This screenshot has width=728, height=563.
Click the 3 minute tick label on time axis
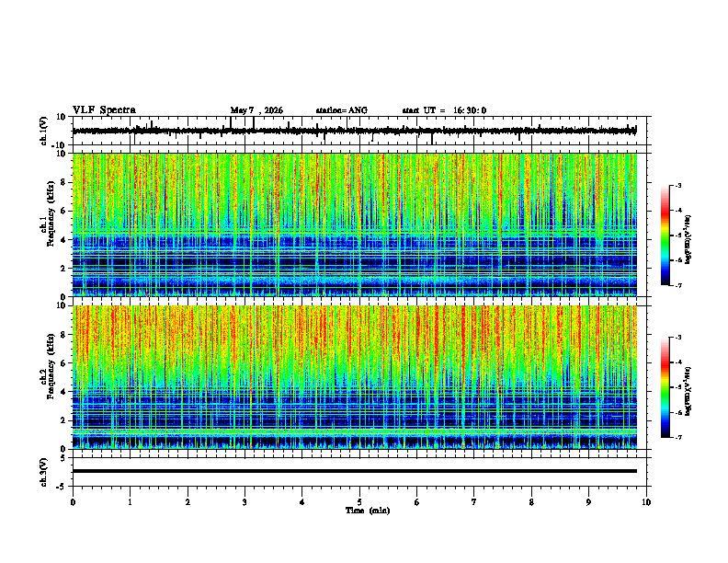point(245,502)
